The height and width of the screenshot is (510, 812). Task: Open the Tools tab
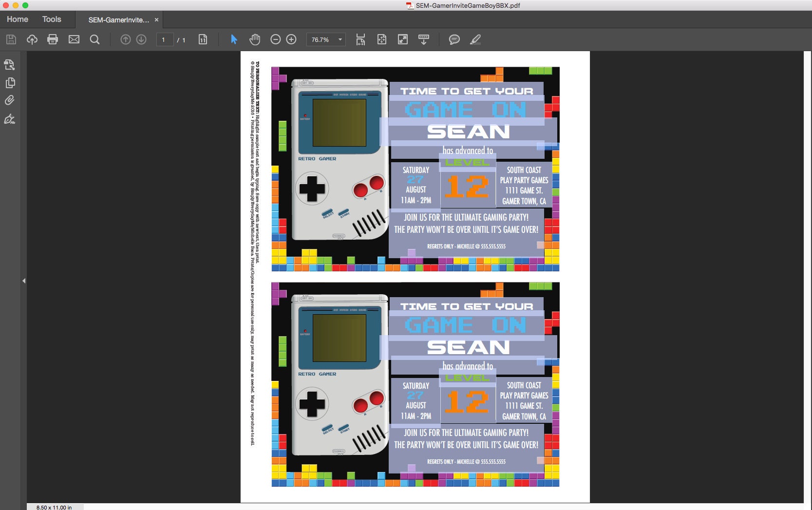(52, 19)
